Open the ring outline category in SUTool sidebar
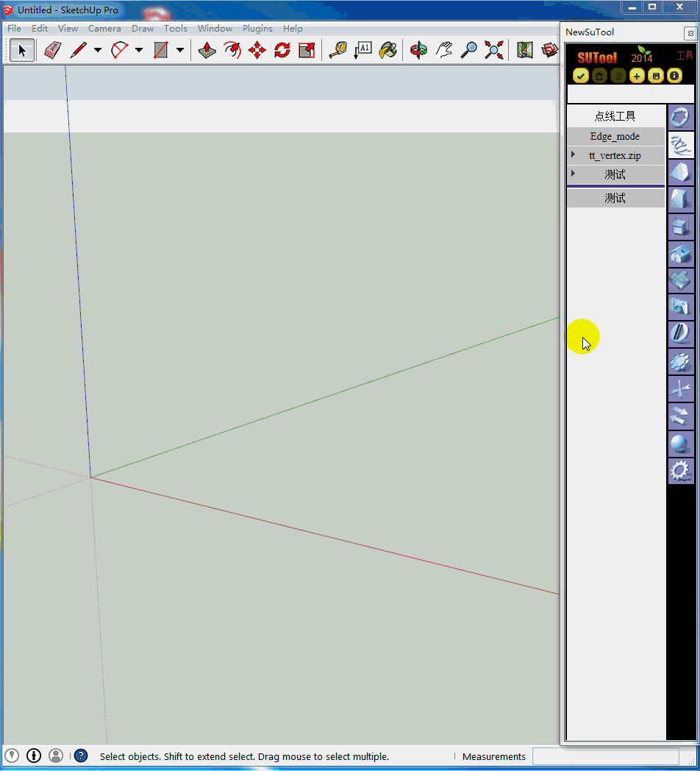This screenshot has height=771, width=700. [681, 118]
